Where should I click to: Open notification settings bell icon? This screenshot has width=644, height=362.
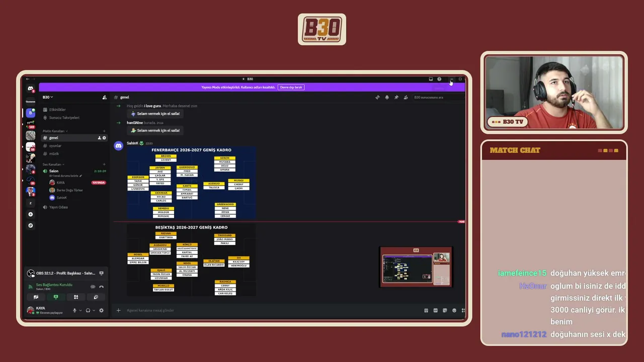click(387, 97)
